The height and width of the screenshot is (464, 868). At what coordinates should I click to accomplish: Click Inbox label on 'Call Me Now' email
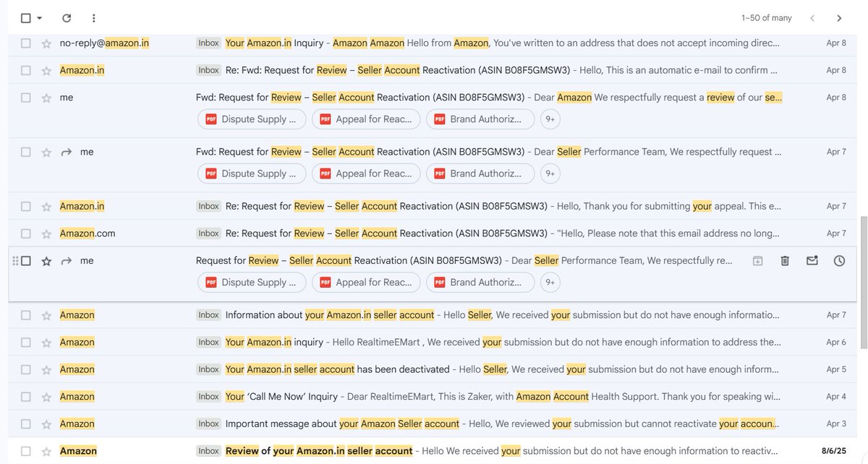point(209,397)
